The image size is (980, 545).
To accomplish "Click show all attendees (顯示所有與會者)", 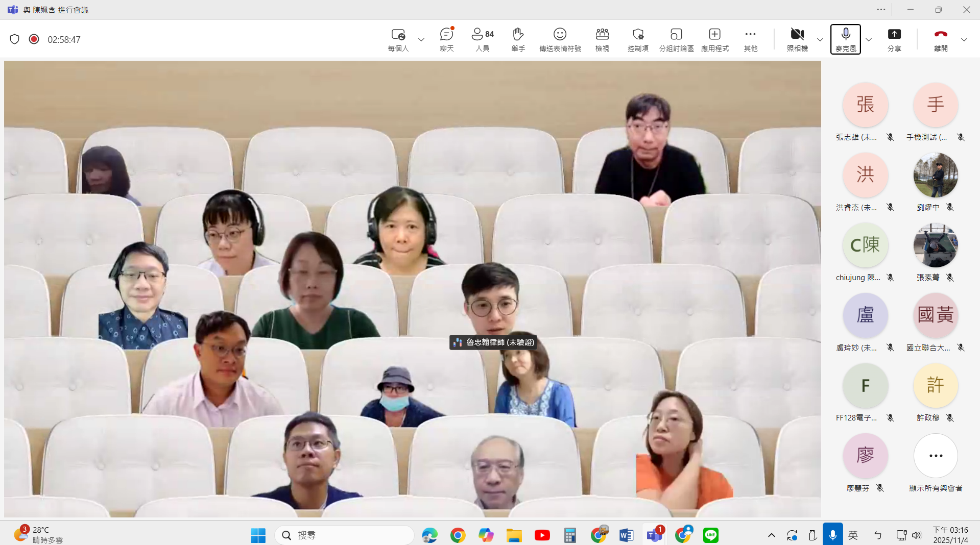I will tap(935, 456).
